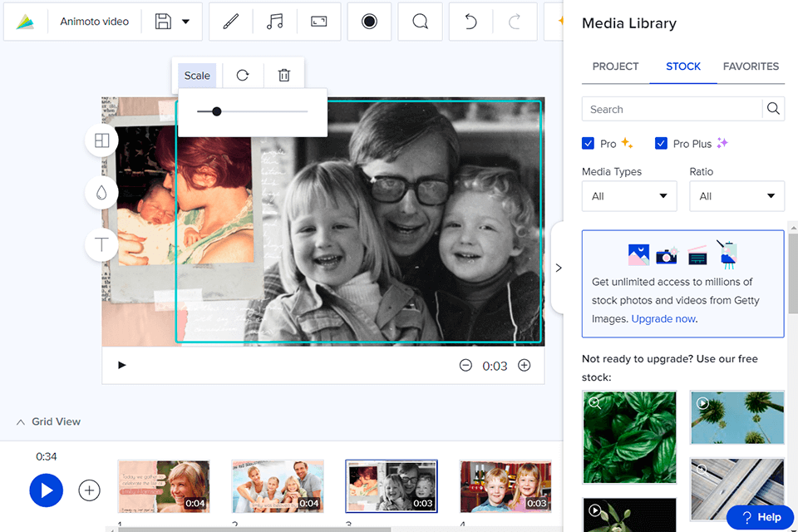Image resolution: width=798 pixels, height=532 pixels.
Task: Select the first storyboard block thumbnail
Action: (x=164, y=486)
